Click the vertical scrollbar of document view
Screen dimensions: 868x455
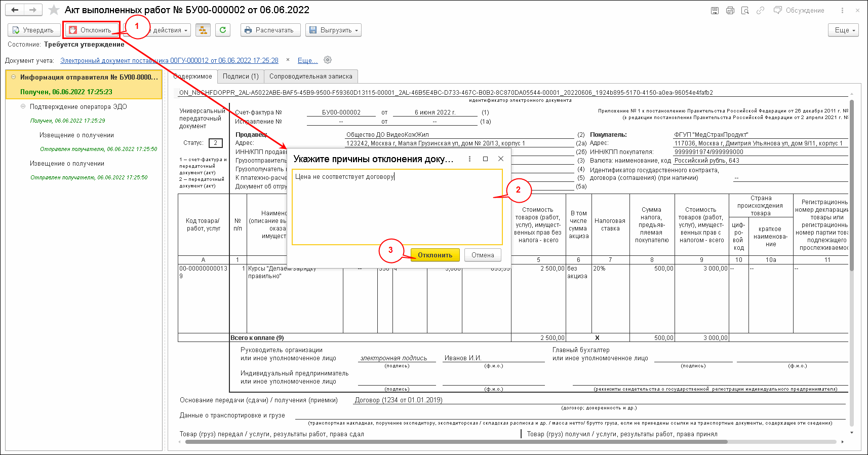(x=852, y=185)
